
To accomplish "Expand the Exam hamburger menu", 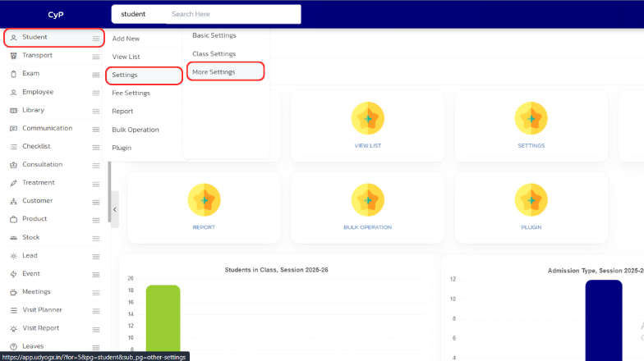I will click(x=96, y=74).
